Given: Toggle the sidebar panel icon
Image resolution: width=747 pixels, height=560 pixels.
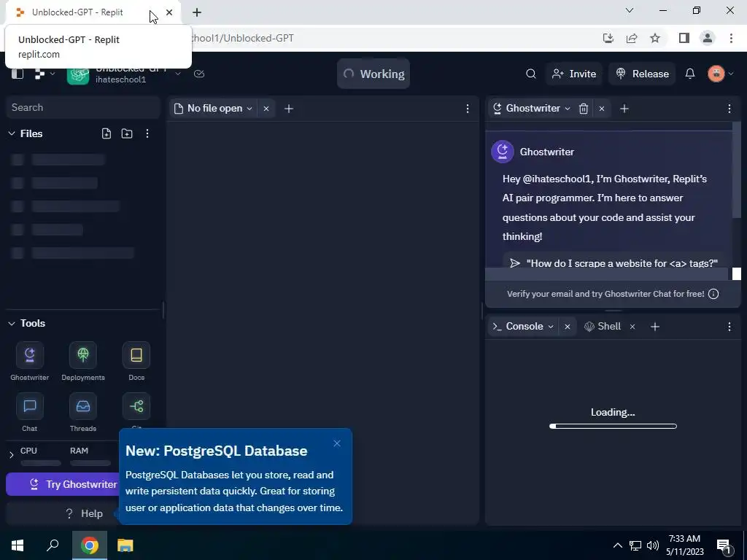Looking at the screenshot, I should pos(18,74).
